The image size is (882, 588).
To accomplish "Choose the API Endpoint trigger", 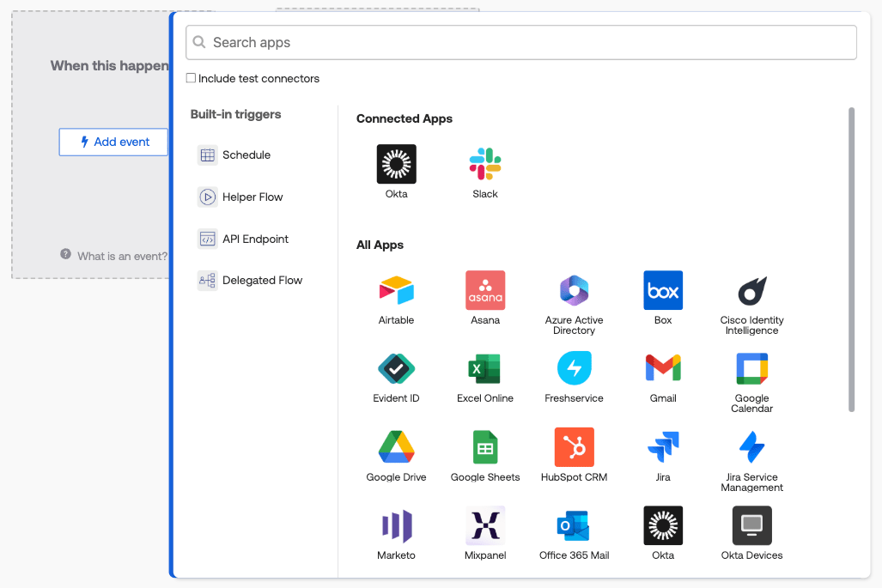I will click(x=243, y=239).
